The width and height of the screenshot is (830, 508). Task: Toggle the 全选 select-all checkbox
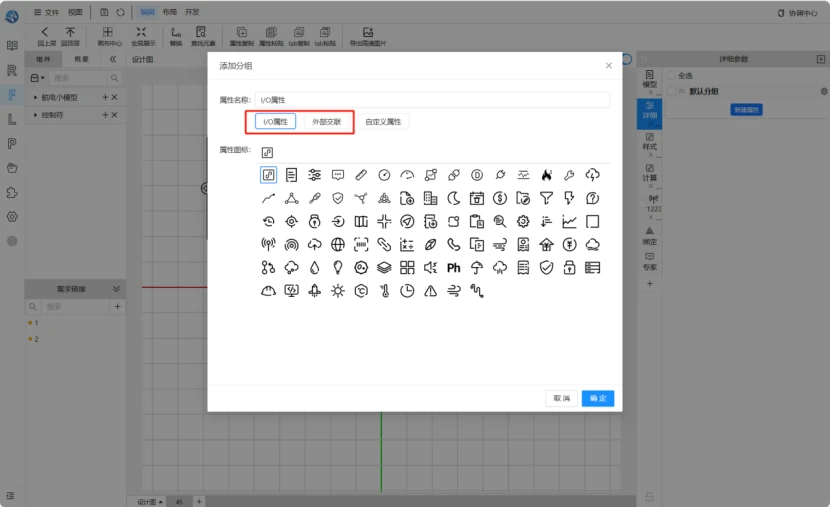coord(671,76)
